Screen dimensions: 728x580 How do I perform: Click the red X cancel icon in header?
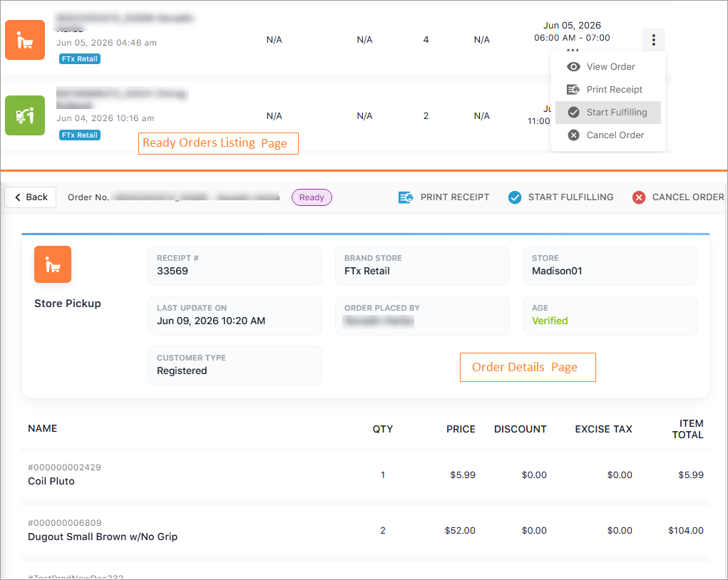[639, 197]
